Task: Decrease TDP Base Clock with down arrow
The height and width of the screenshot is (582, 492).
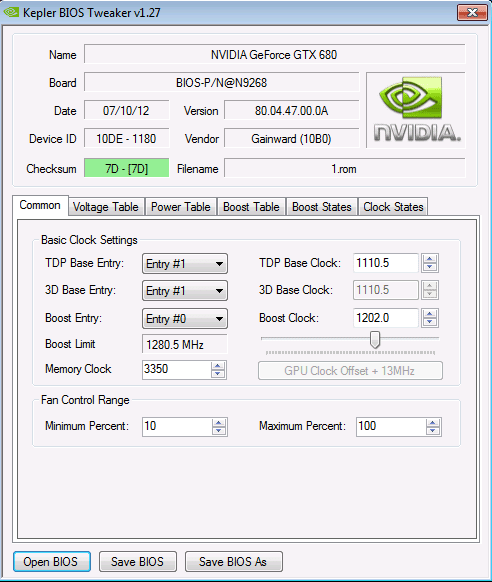Action: tap(430, 267)
